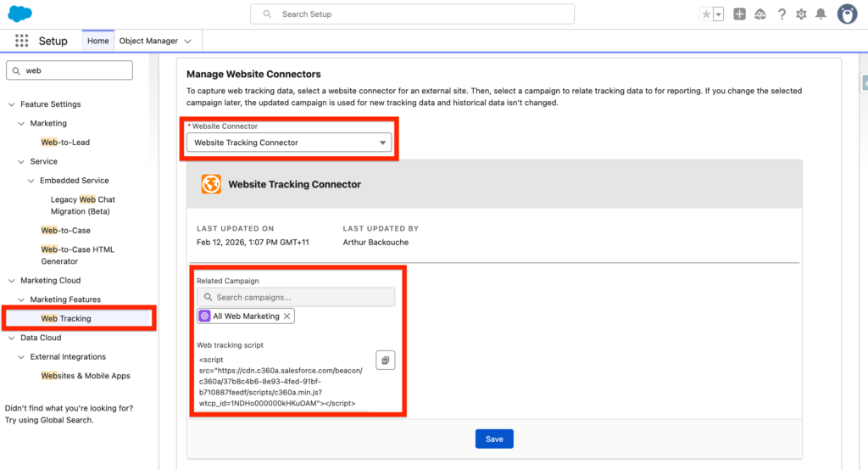
Task: Remove the All Web Marketing campaign pill
Action: [x=287, y=316]
